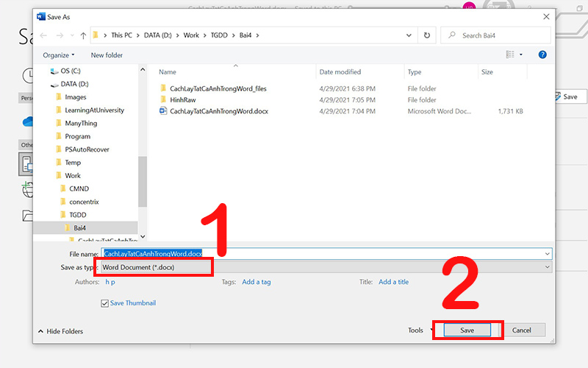Click the Save button in dialog
588x368 pixels.
pos(467,330)
